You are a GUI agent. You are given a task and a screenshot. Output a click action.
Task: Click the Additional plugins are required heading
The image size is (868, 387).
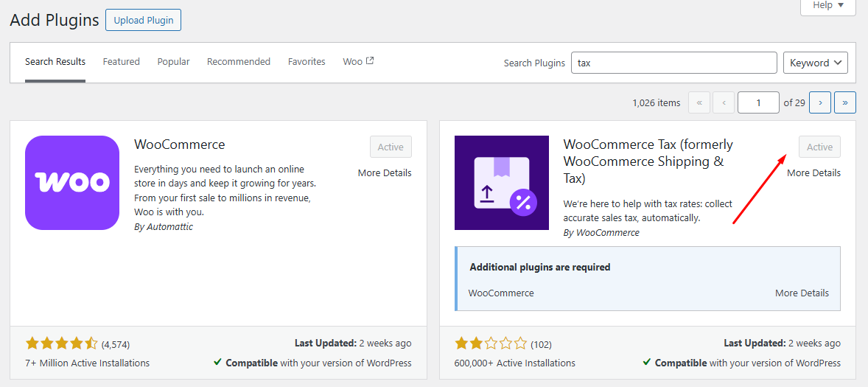click(x=539, y=267)
